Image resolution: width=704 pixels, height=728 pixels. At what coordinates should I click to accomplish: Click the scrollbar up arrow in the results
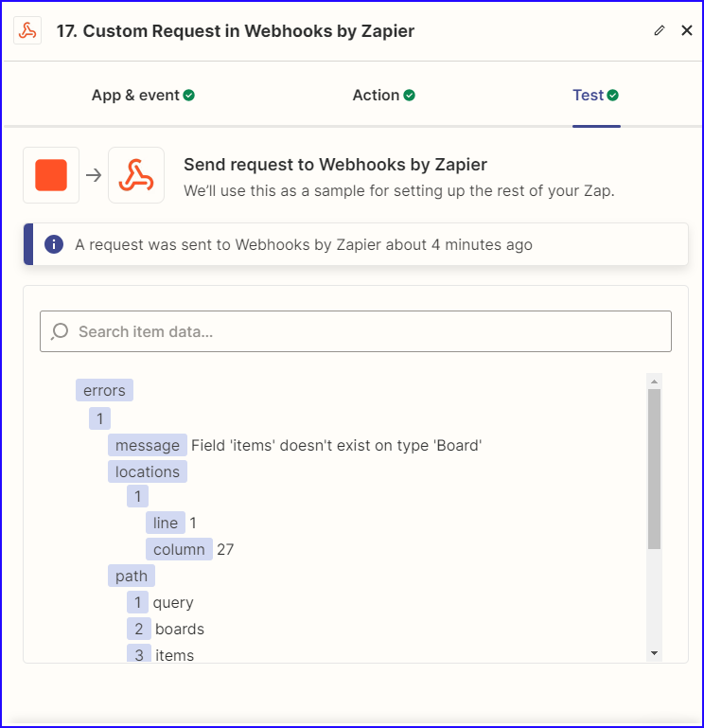(x=655, y=382)
